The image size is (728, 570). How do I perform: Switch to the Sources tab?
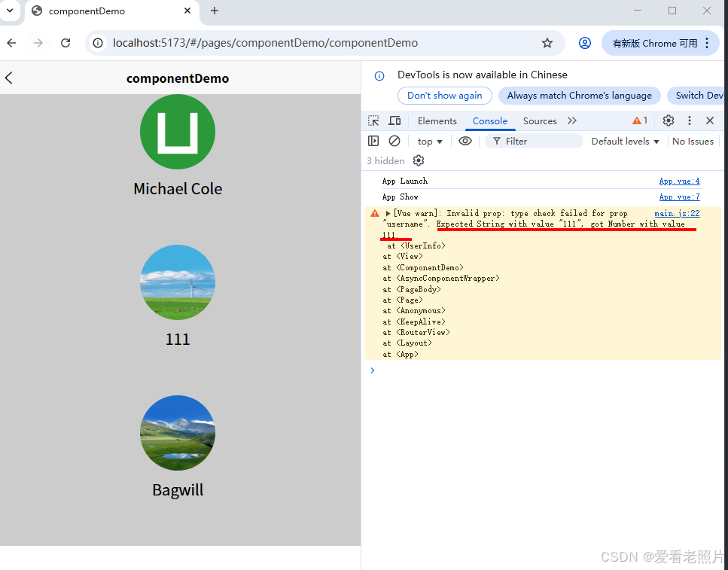coord(540,120)
